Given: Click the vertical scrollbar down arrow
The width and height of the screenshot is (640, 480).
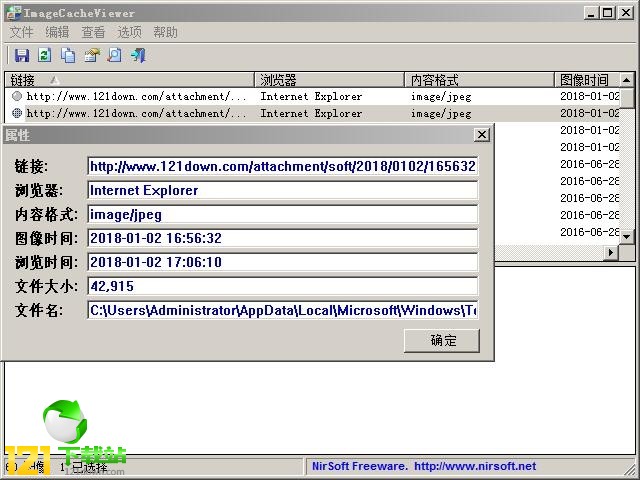Looking at the screenshot, I should click(x=627, y=236).
